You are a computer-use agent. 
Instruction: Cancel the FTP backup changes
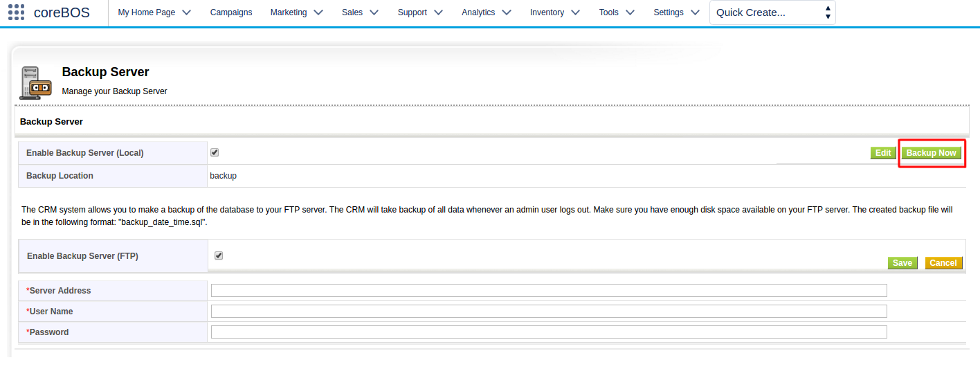click(x=943, y=263)
